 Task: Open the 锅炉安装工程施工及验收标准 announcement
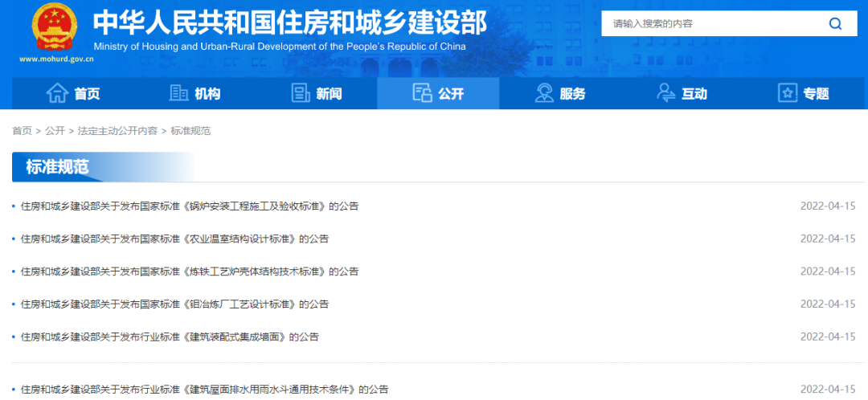tap(190, 206)
